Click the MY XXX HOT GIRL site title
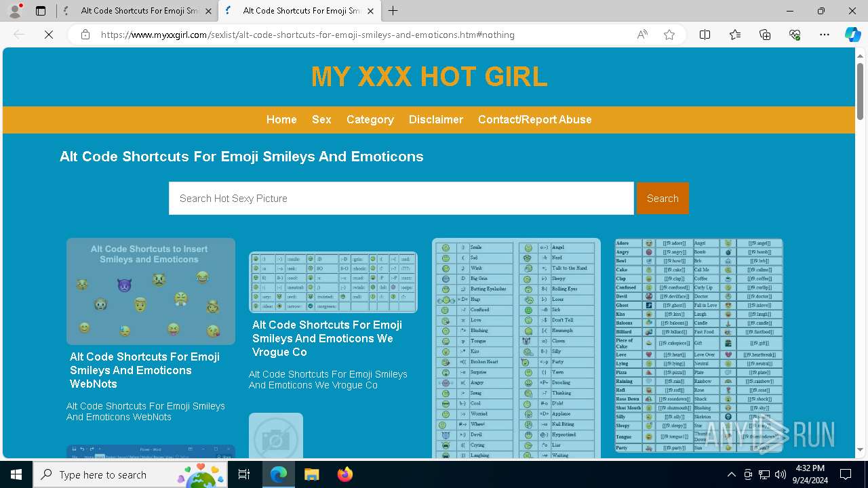 [429, 77]
